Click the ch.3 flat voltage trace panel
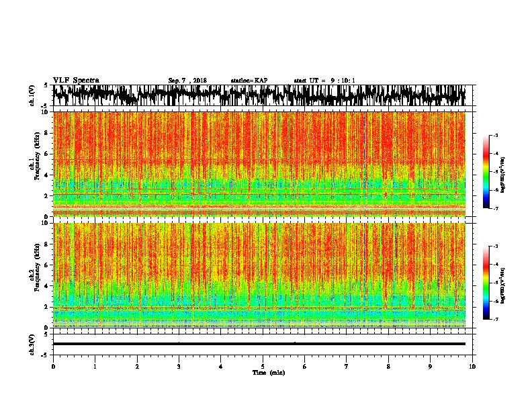Screen dimensions: 532x411 [262, 345]
